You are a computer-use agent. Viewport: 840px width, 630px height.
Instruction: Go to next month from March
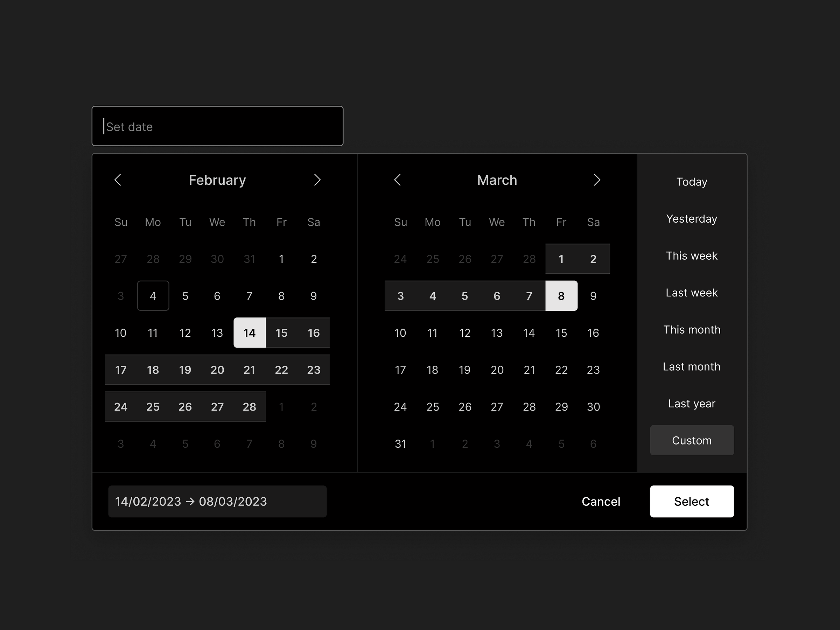597,180
